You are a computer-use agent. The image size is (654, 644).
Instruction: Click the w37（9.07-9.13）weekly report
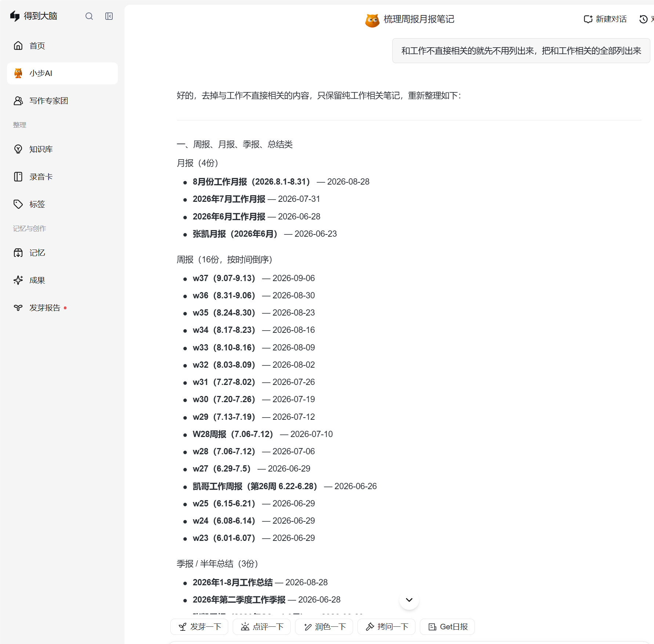coord(254,278)
